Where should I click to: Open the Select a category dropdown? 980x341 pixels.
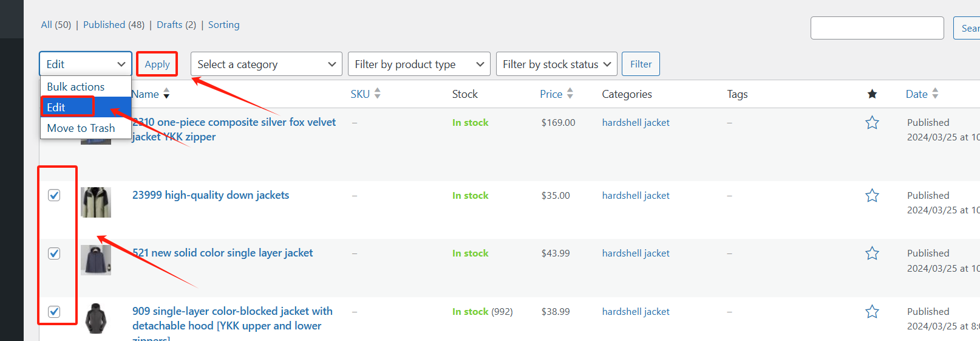point(266,64)
